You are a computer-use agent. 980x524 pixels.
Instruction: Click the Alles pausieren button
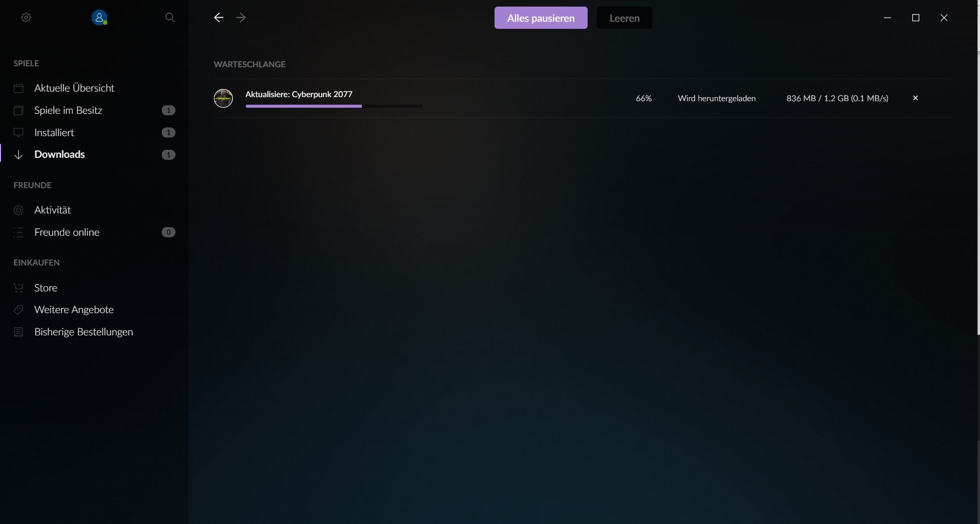[541, 18]
